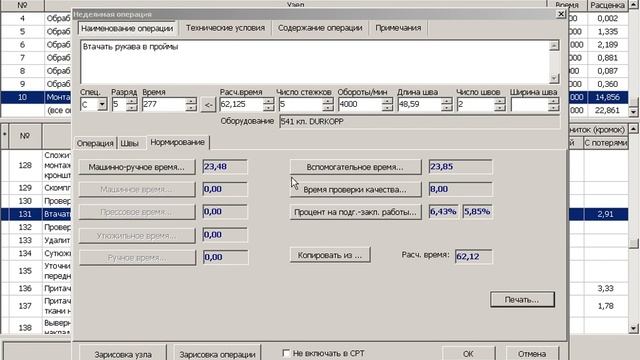Click the С потерями column header
This screenshot has height=360, width=640.
pos(606,143)
